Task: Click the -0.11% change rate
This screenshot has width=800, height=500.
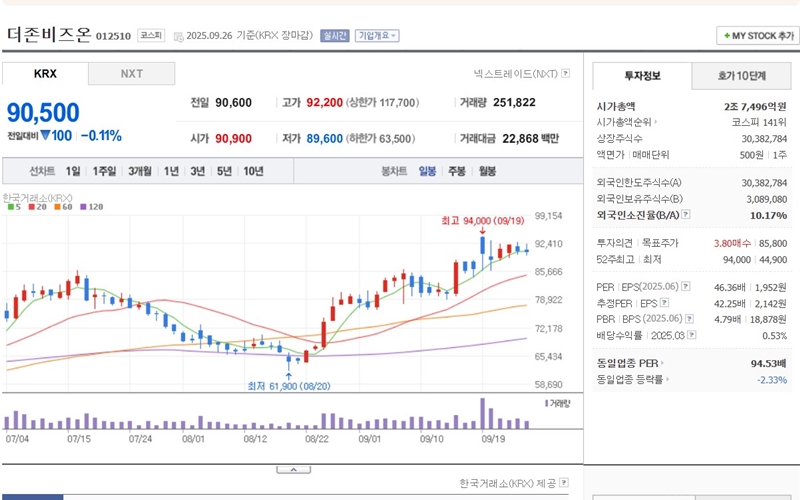Action: click(x=101, y=136)
